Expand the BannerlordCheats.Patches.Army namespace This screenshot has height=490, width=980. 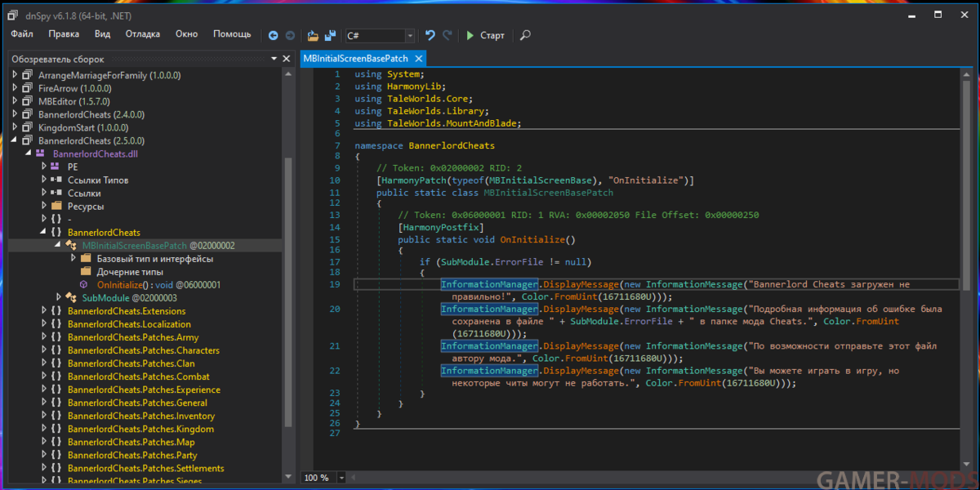43,336
